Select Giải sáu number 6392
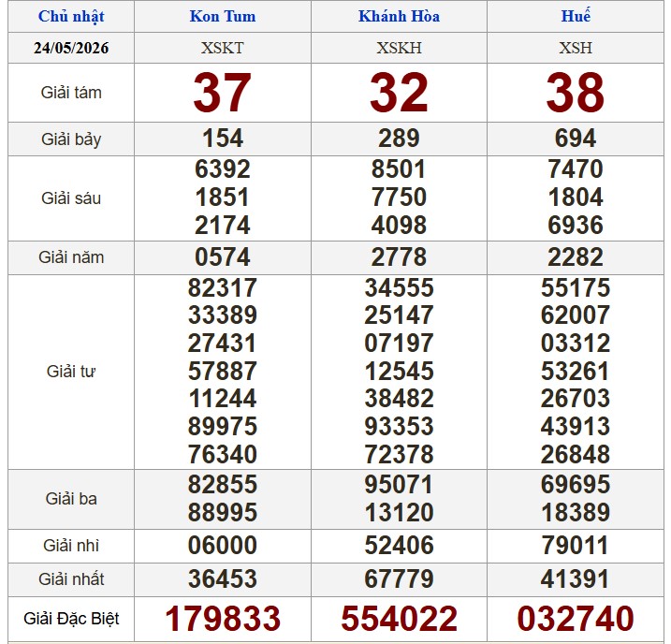The height and width of the screenshot is (644, 671). (223, 169)
